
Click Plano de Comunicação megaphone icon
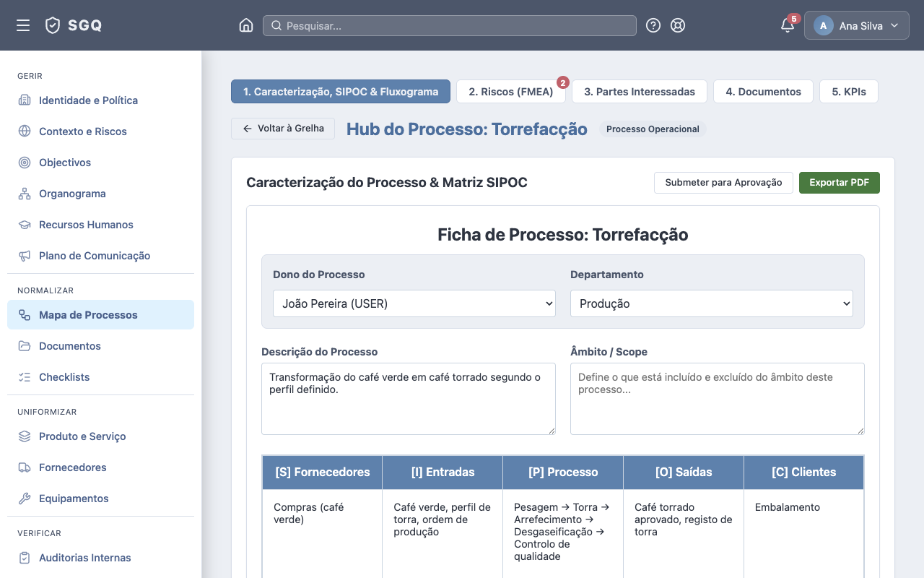click(x=25, y=256)
